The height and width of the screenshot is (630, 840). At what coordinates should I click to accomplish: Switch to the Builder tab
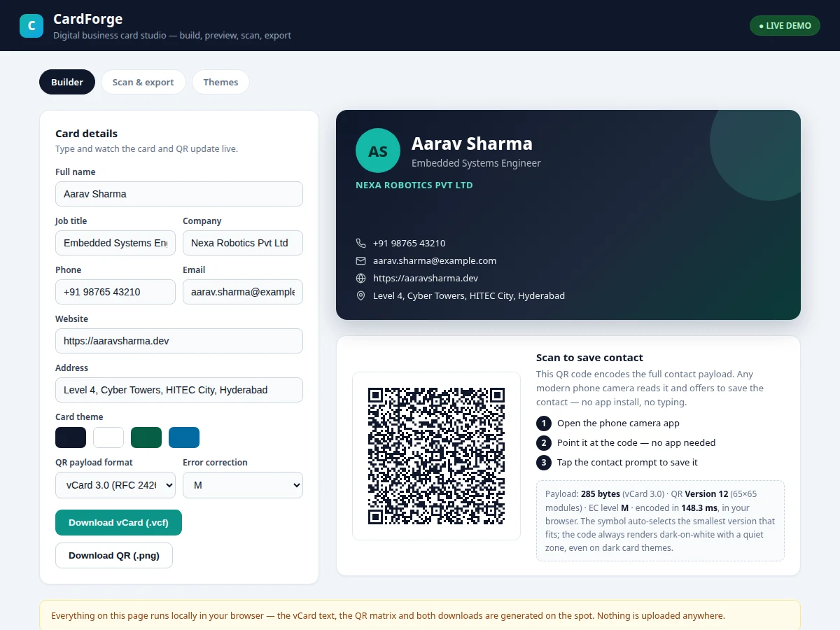coord(67,82)
